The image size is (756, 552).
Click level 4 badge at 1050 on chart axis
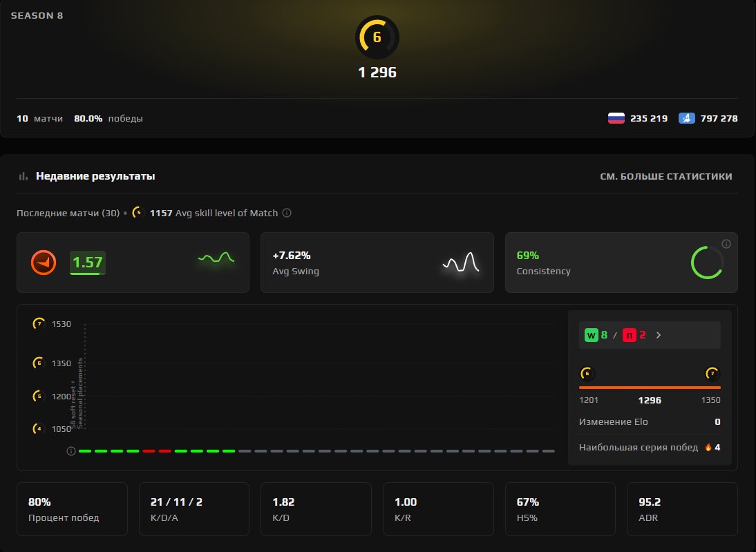39,428
